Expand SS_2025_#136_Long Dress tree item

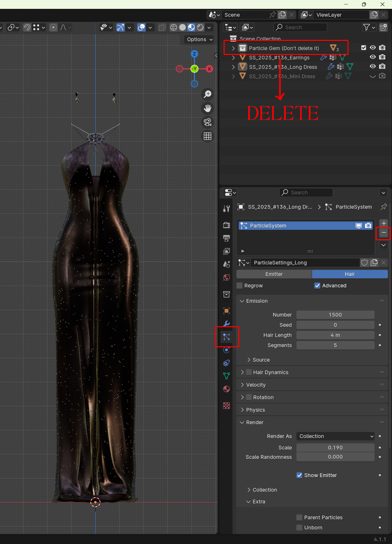(x=233, y=67)
